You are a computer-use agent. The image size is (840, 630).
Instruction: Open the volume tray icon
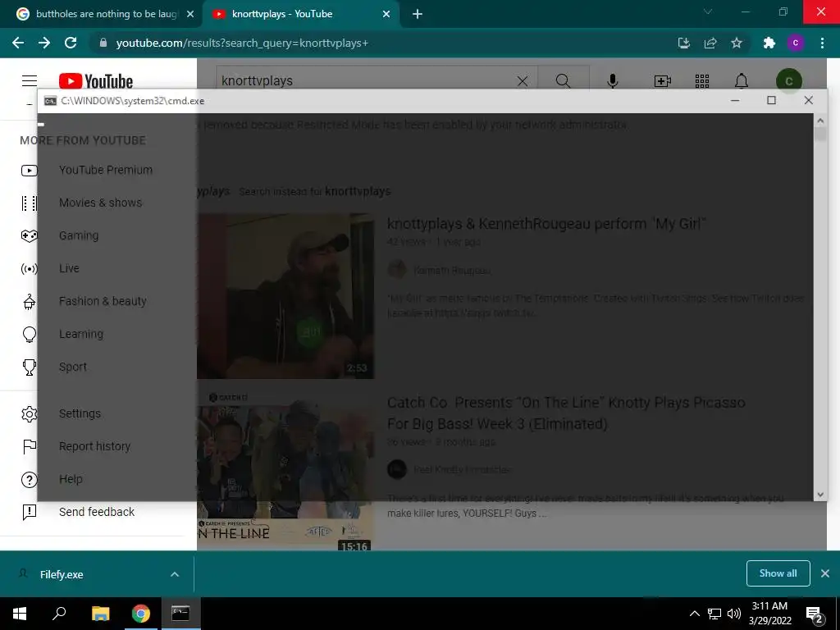(734, 614)
